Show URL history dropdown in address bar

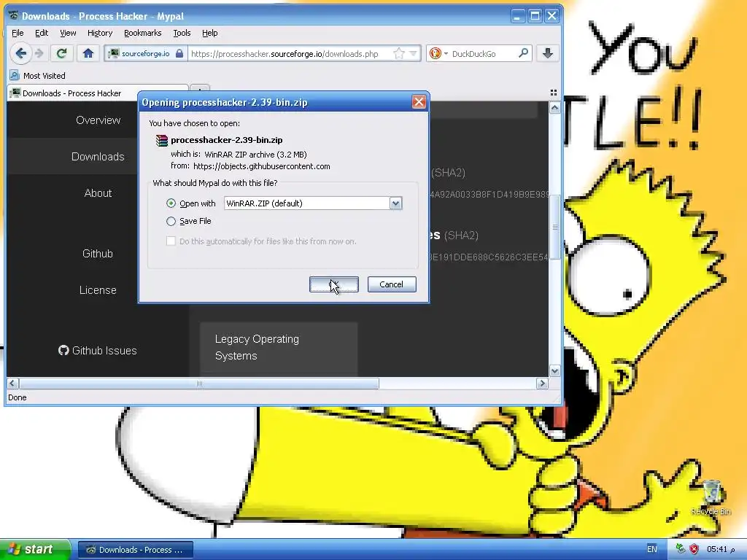[x=413, y=53]
